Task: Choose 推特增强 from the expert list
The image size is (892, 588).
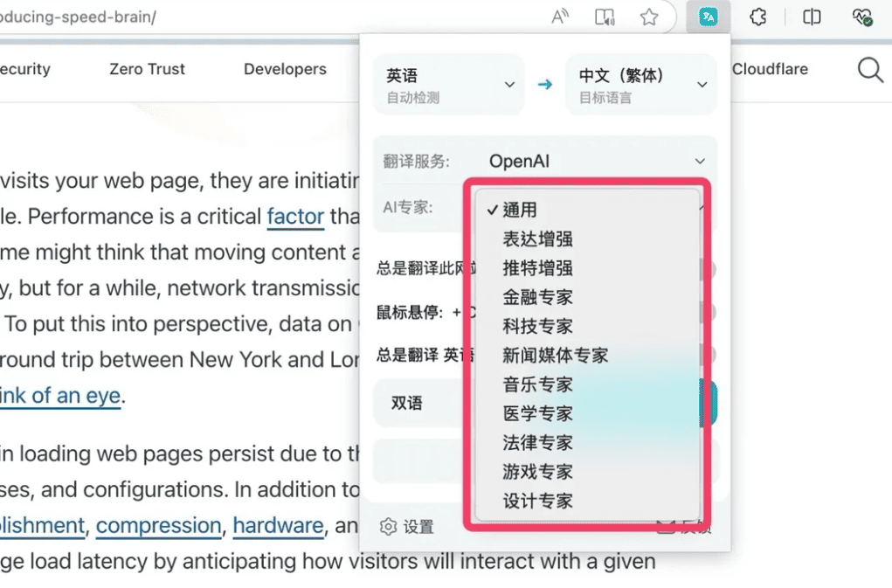Action: [588, 268]
